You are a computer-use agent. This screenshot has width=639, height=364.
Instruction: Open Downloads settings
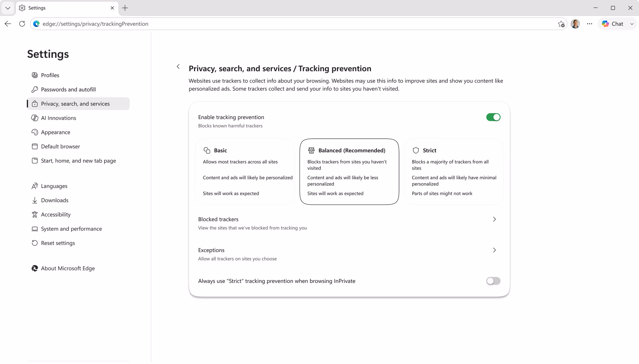(79, 200)
